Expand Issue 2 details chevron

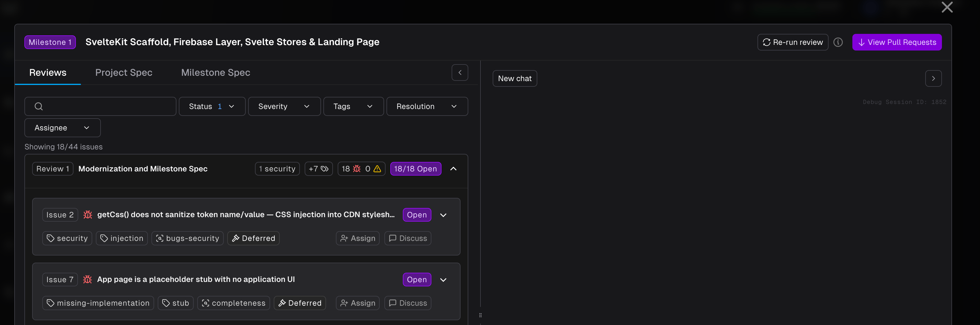pyautogui.click(x=443, y=215)
